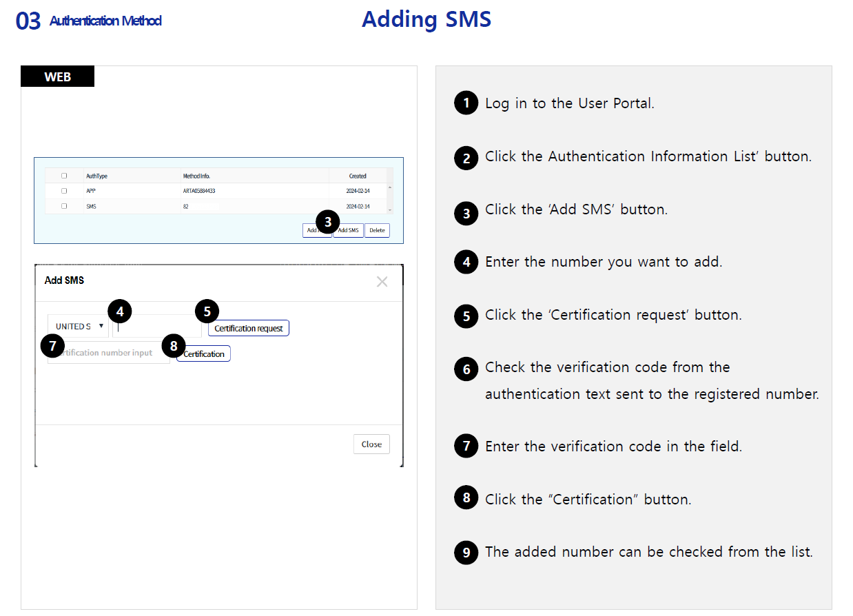Click the step 9 number badge in instructions
The height and width of the screenshot is (616, 853).
(x=466, y=553)
